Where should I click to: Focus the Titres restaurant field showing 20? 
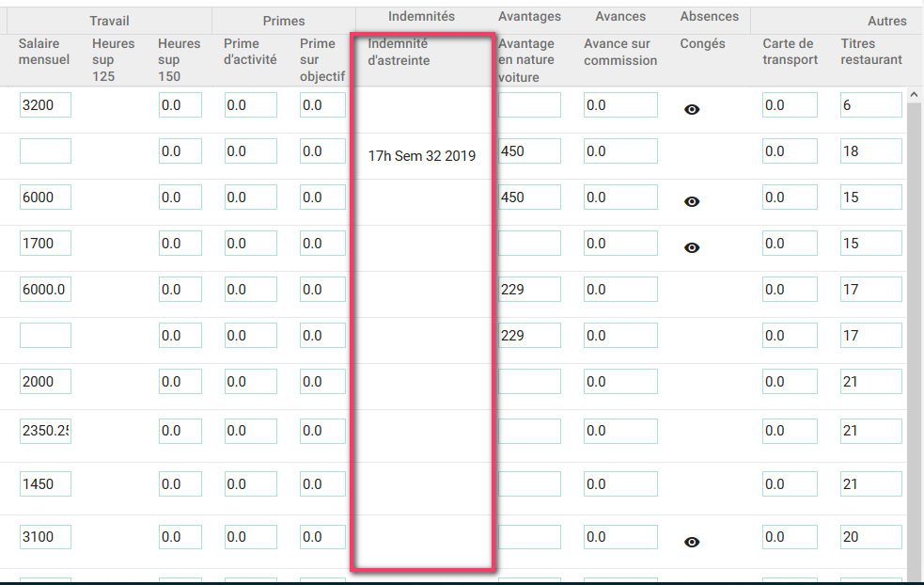tap(870, 537)
